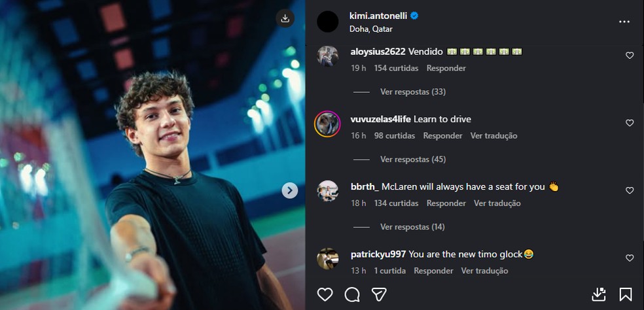Open the three-dot more options menu
Image resolution: width=644 pixels, height=310 pixels.
(x=624, y=22)
